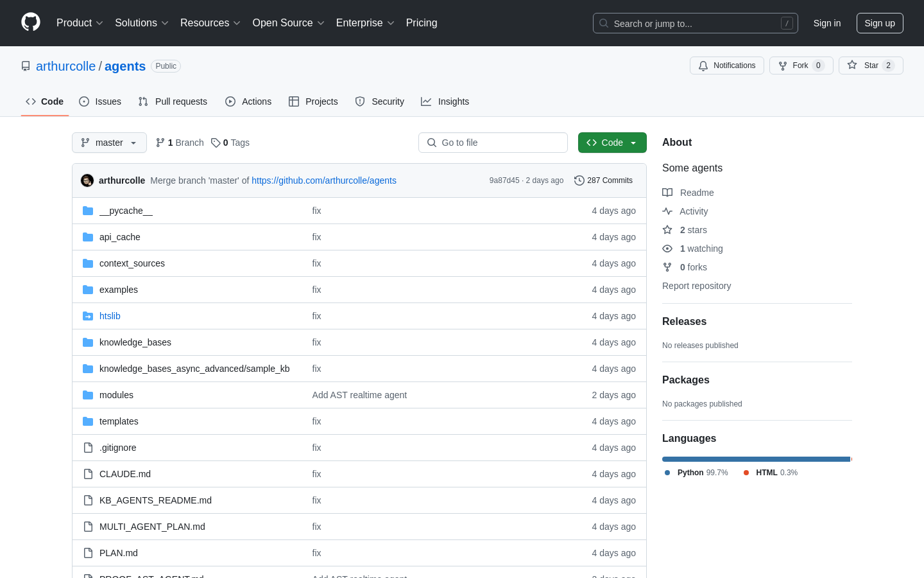This screenshot has width=924, height=578.
Task: Open the Actions tab
Action: pyautogui.click(x=248, y=101)
